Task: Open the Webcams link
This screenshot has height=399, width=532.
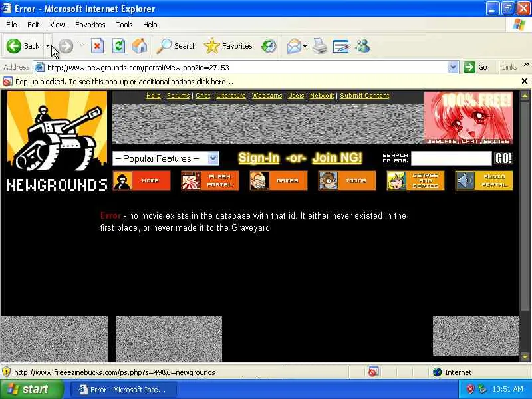Action: pos(267,96)
